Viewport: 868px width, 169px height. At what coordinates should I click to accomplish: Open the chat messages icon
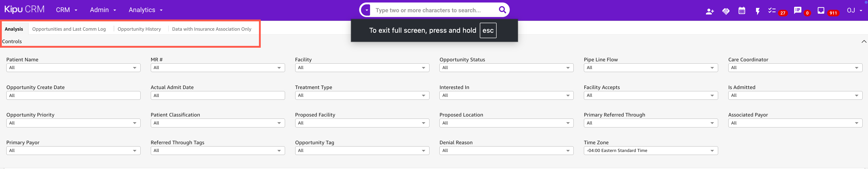[x=797, y=10]
